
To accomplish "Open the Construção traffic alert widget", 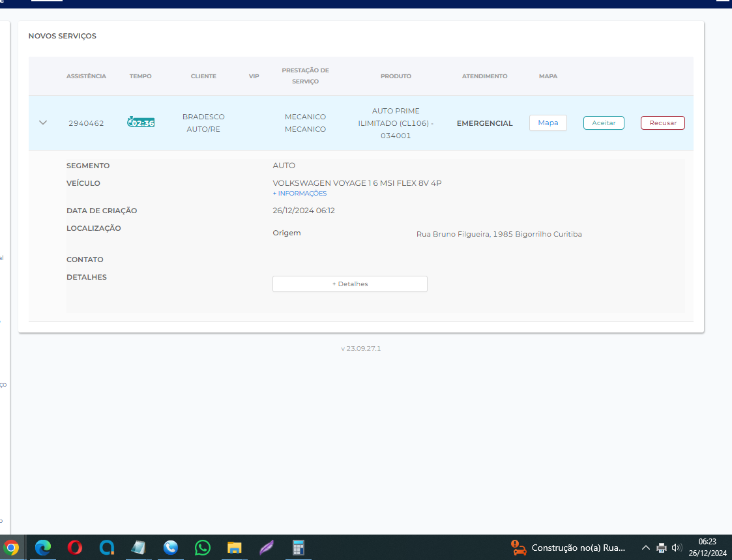I will (x=568, y=548).
